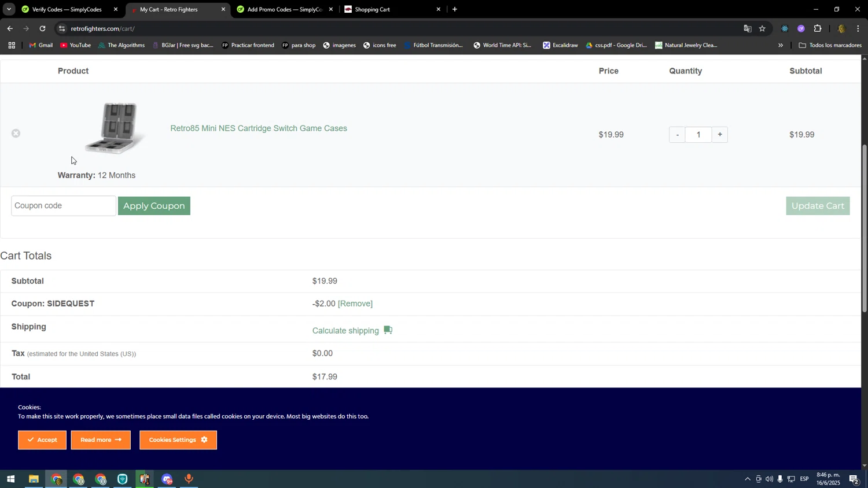
Task: Click into the Coupon code field
Action: [x=64, y=206]
